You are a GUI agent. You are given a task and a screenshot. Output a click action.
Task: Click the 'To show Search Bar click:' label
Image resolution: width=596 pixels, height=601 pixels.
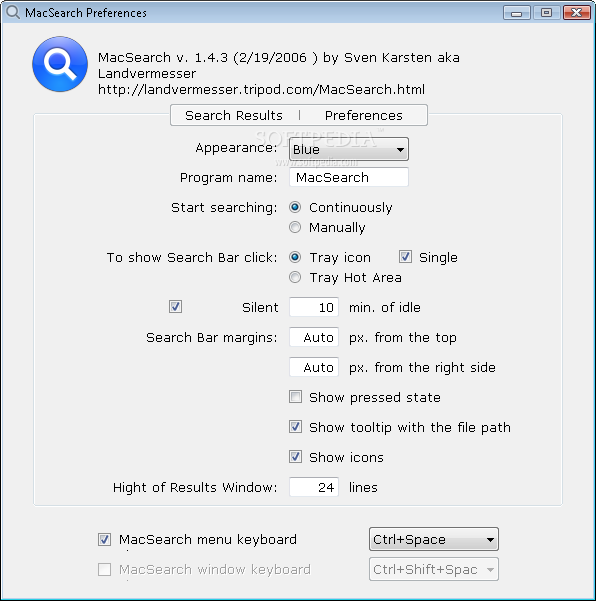192,257
